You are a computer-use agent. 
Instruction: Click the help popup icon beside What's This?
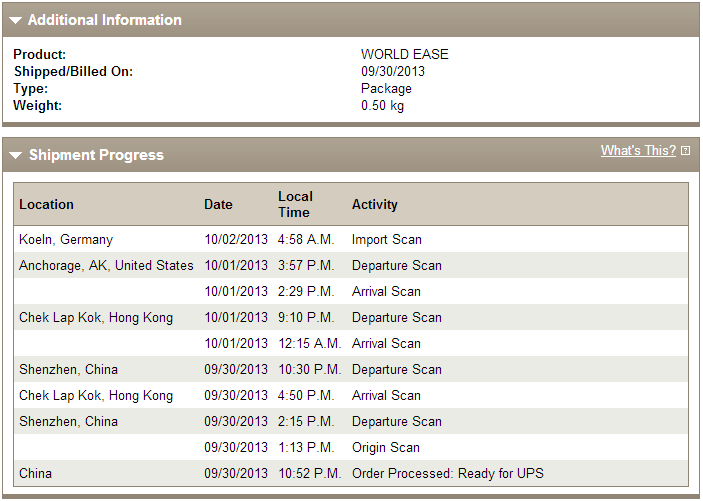pos(686,151)
